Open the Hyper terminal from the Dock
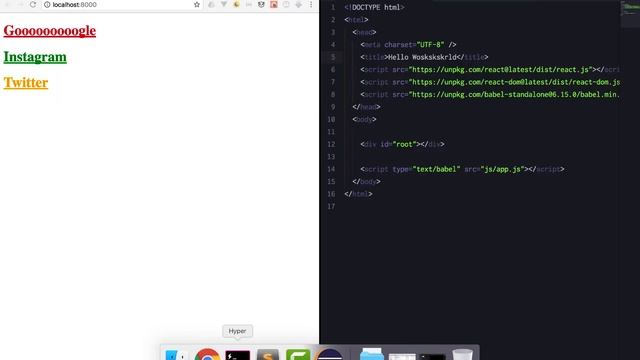Screen dimensions: 640x360 238,355
